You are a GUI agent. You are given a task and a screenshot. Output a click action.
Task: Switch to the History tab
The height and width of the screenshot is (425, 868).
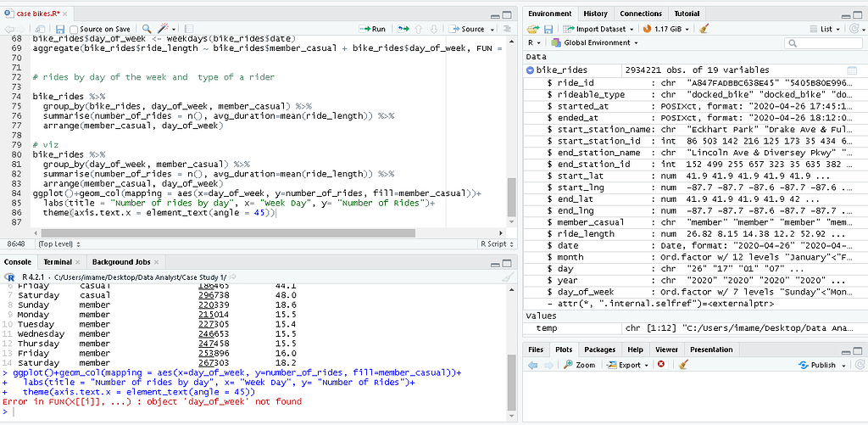(x=595, y=14)
